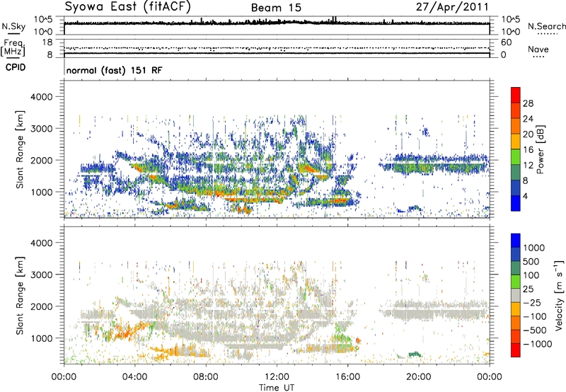The width and height of the screenshot is (566, 392).
Task: Select the 4000 tick of the power panel
Action: point(41,97)
